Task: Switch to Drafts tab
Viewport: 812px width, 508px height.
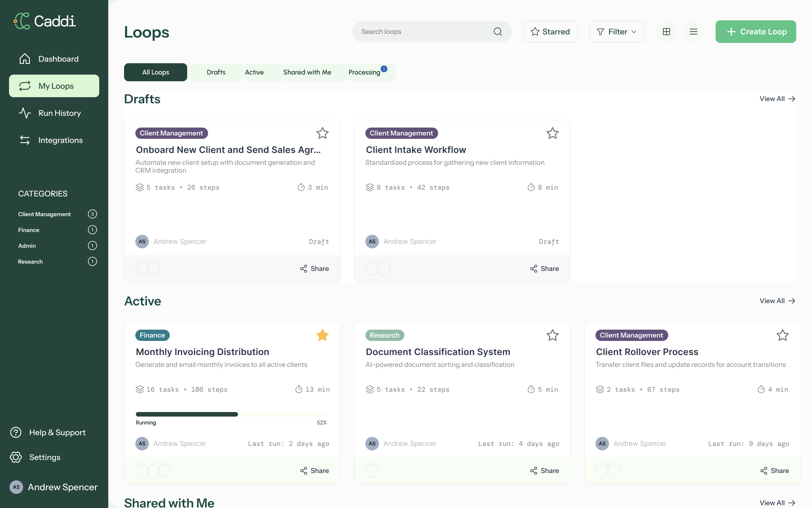Action: click(216, 72)
